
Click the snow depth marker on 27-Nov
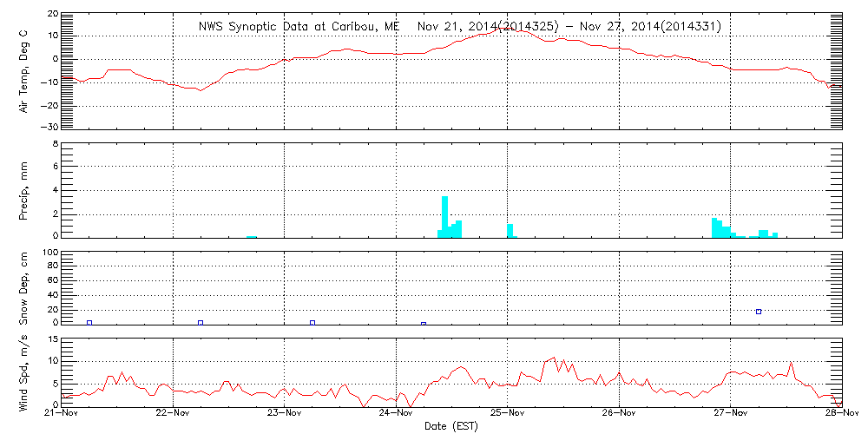click(x=759, y=312)
